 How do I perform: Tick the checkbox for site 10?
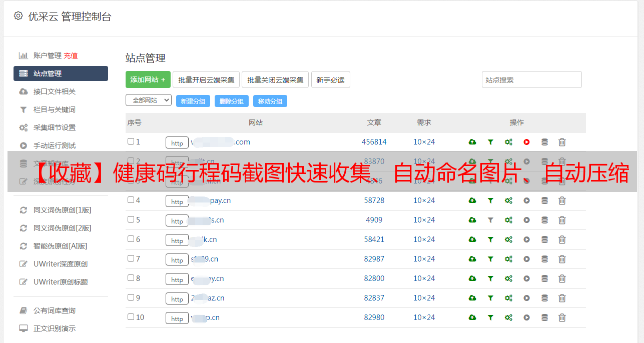(131, 317)
